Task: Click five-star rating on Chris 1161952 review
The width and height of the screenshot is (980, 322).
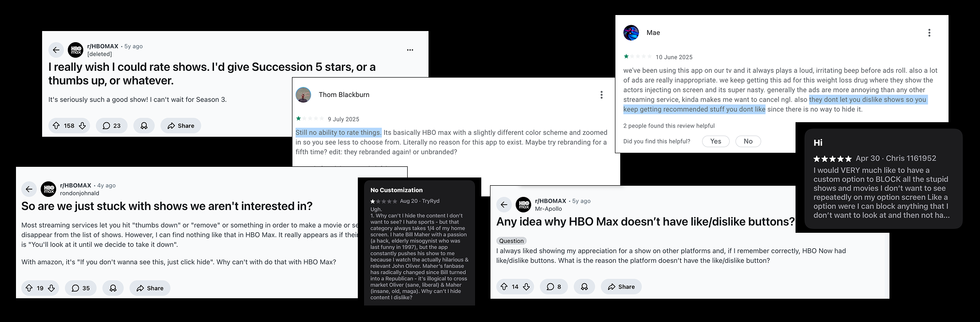Action: [x=832, y=159]
